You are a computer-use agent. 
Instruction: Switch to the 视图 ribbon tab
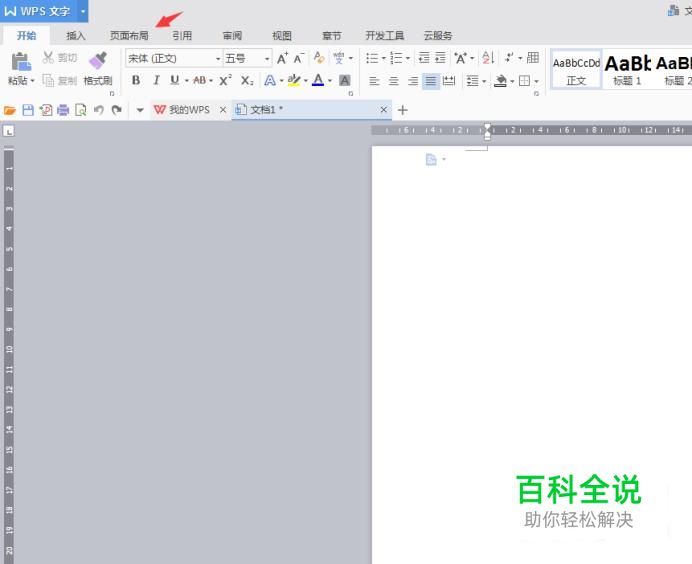(x=282, y=35)
